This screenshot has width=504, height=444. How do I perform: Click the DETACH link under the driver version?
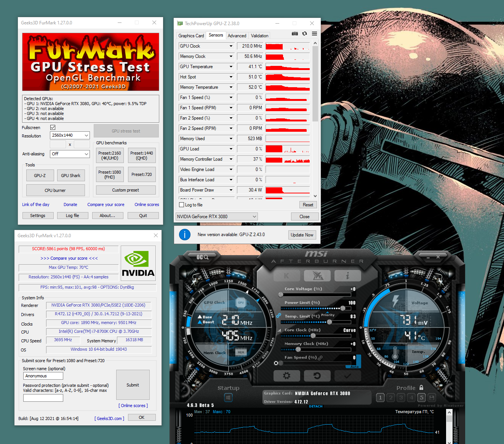(x=315, y=406)
